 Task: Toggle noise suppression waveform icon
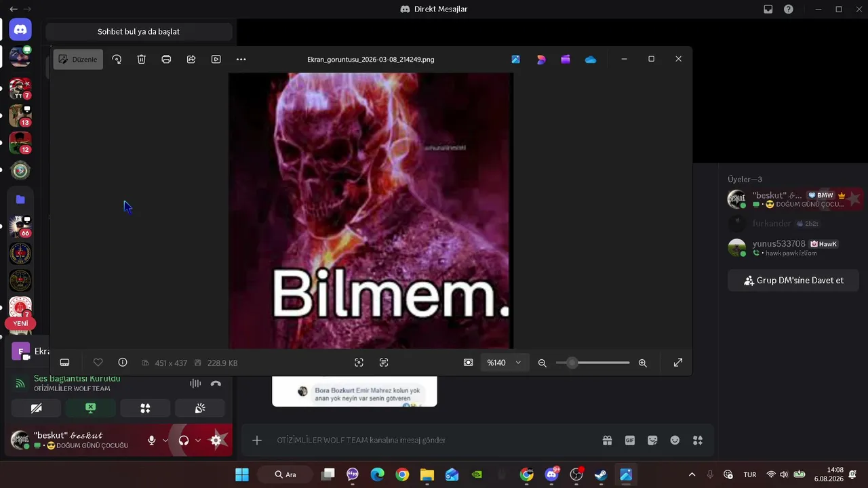(x=195, y=384)
